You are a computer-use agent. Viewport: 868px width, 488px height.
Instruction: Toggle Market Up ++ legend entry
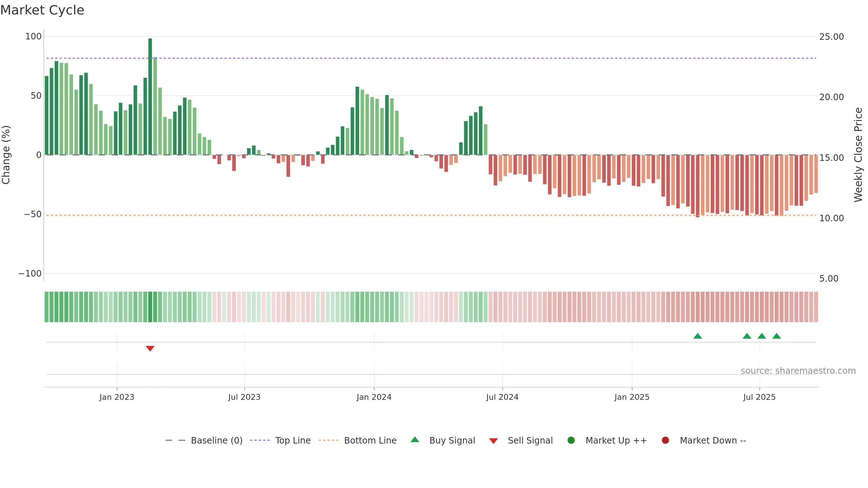[607, 440]
